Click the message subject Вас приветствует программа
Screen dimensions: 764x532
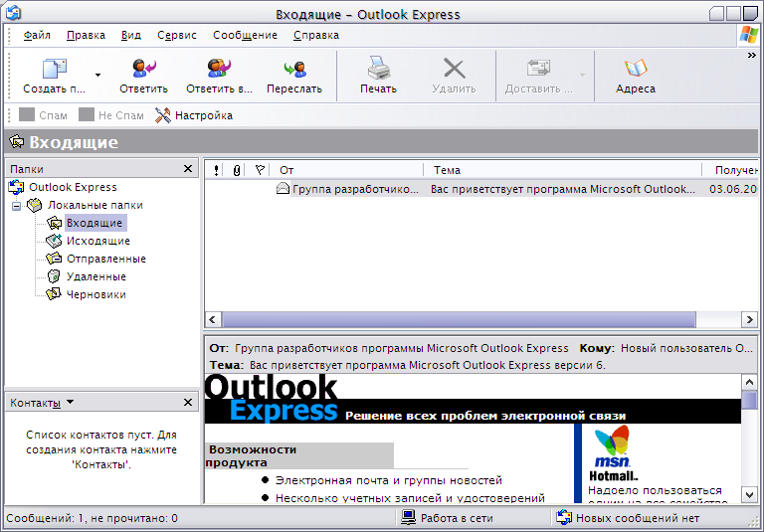pyautogui.click(x=563, y=189)
